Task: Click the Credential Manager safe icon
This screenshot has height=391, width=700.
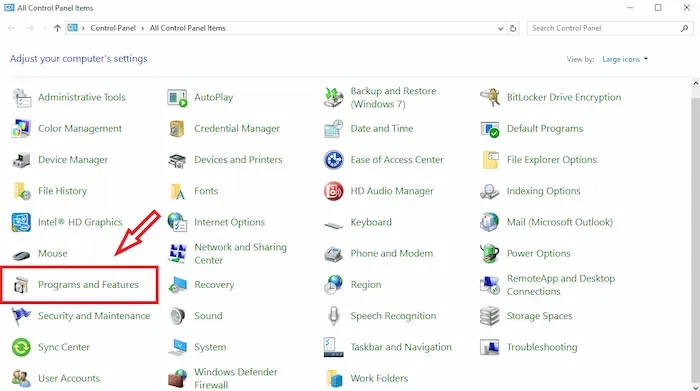Action: [x=177, y=129]
